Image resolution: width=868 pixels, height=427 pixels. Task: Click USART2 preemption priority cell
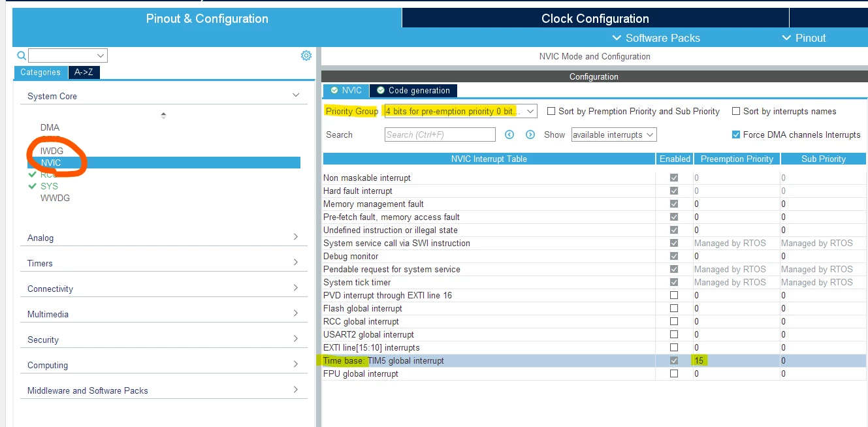[736, 334]
